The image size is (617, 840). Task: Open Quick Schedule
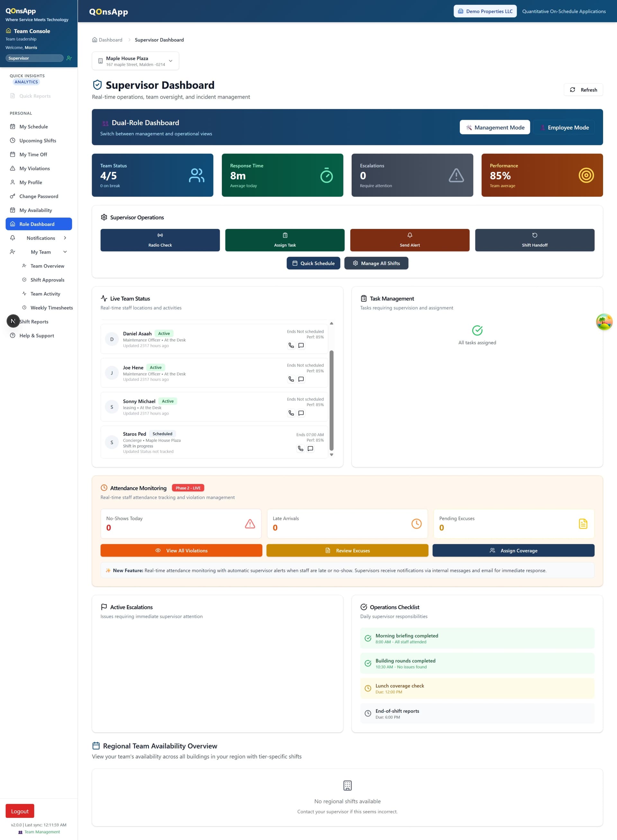(x=313, y=263)
